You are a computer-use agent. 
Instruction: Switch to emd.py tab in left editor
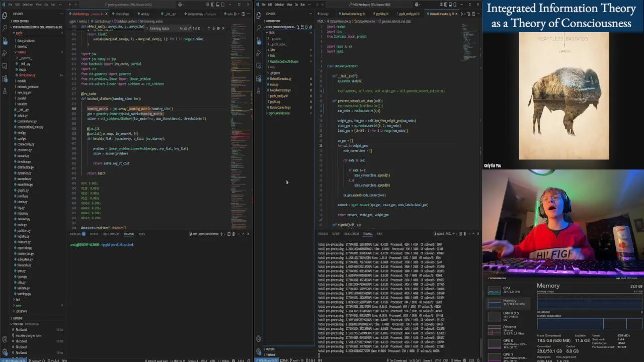[x=145, y=14]
